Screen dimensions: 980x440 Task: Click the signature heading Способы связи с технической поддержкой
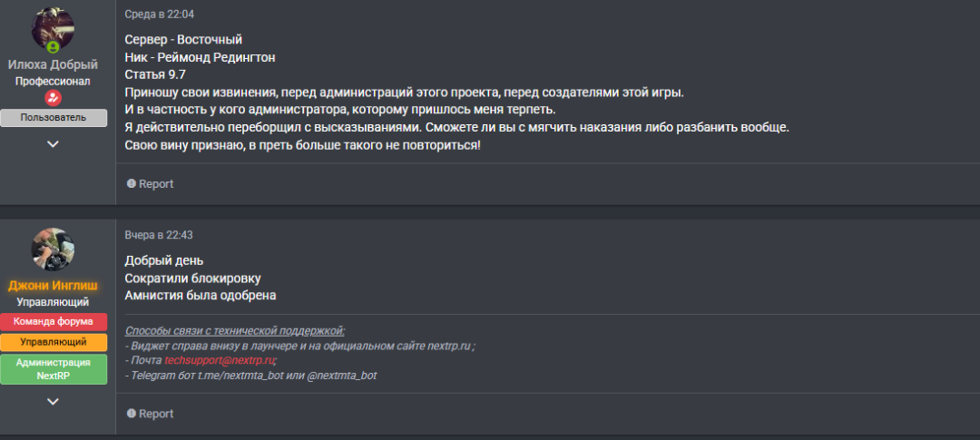[235, 331]
